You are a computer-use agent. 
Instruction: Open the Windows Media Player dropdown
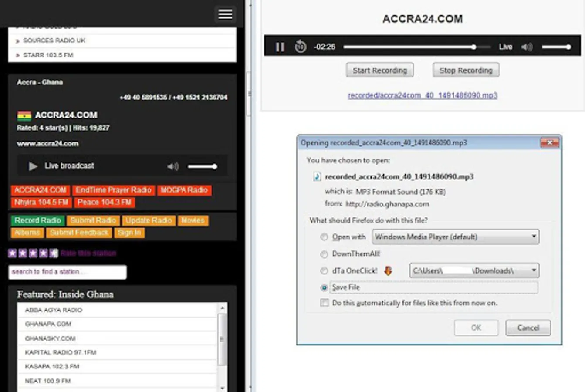click(456, 237)
